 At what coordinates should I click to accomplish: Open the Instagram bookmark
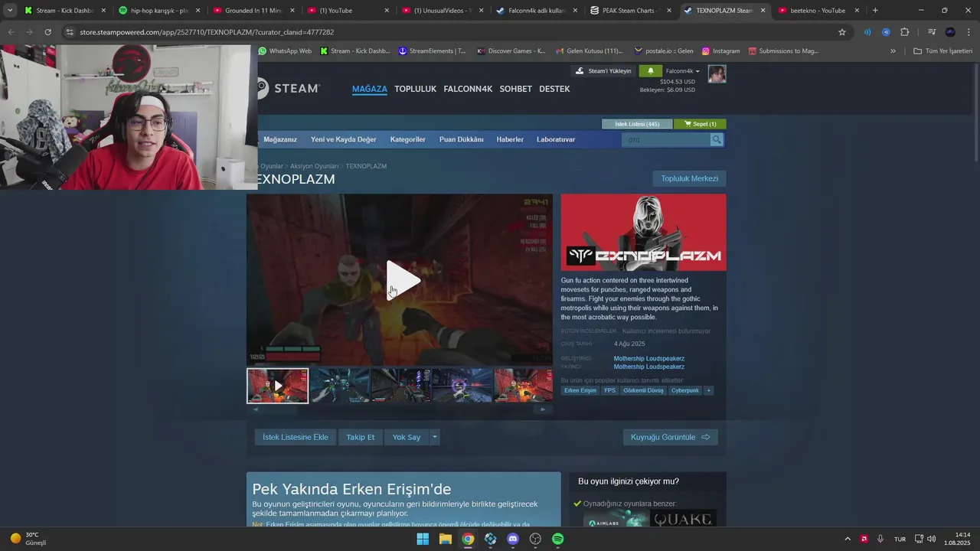pos(720,51)
